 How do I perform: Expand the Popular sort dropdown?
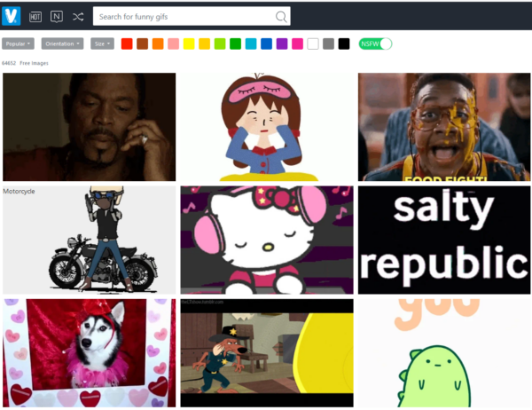click(19, 43)
